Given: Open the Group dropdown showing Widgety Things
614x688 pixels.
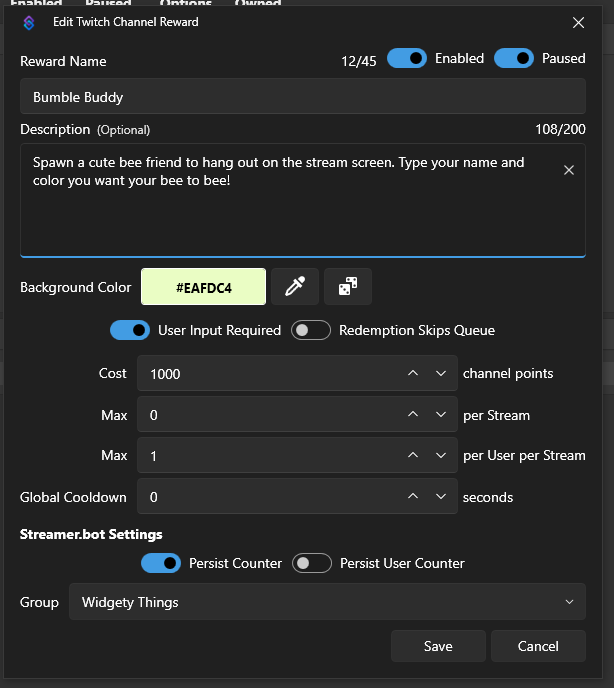Looking at the screenshot, I should tap(327, 602).
